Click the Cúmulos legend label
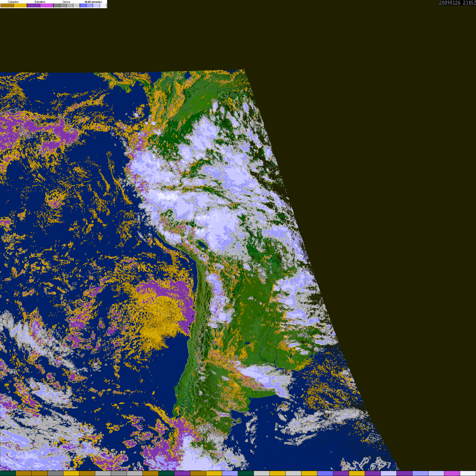Viewport: 476px width, 476px height. point(13,2)
